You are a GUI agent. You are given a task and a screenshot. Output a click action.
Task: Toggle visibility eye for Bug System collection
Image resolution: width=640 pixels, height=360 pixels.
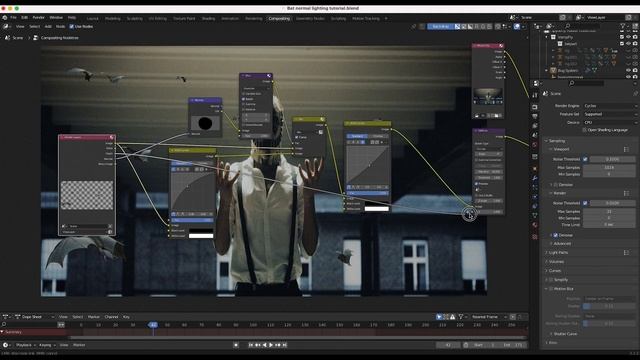(628, 70)
